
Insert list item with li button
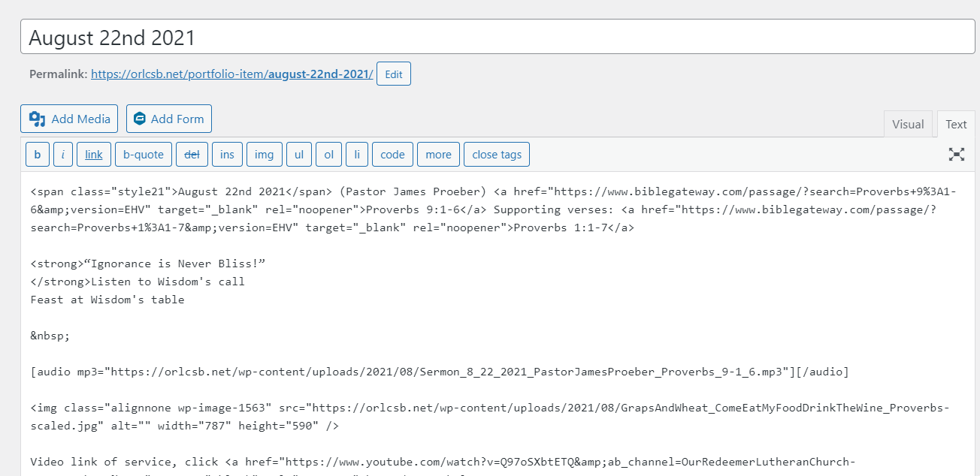click(357, 155)
